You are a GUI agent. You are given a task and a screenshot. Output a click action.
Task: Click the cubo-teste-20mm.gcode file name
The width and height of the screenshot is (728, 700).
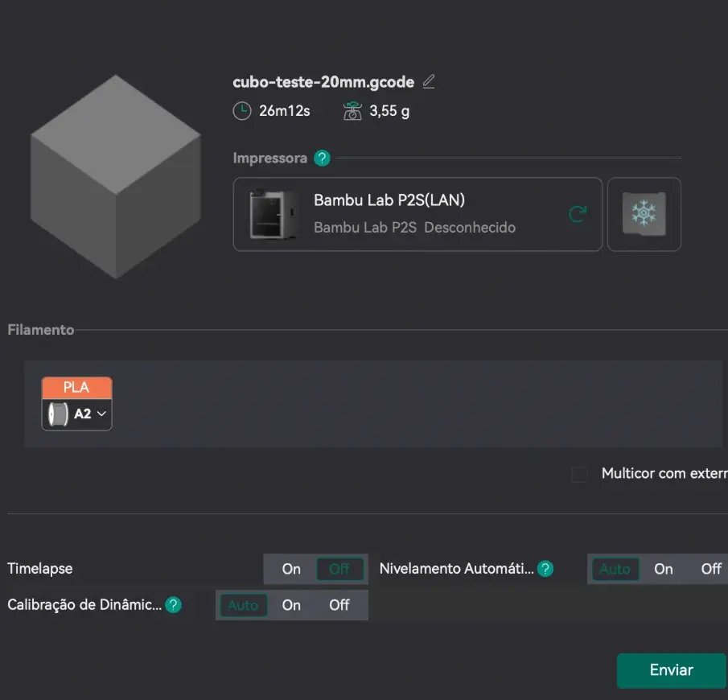coord(323,82)
